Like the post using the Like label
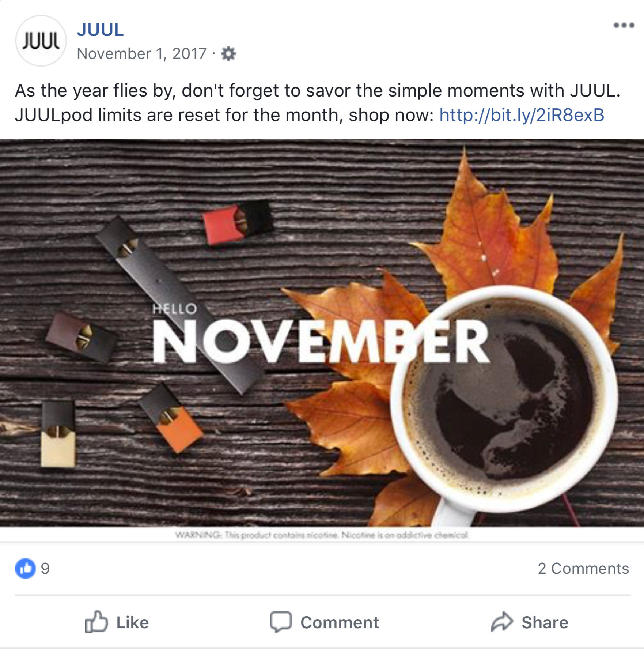 (132, 622)
